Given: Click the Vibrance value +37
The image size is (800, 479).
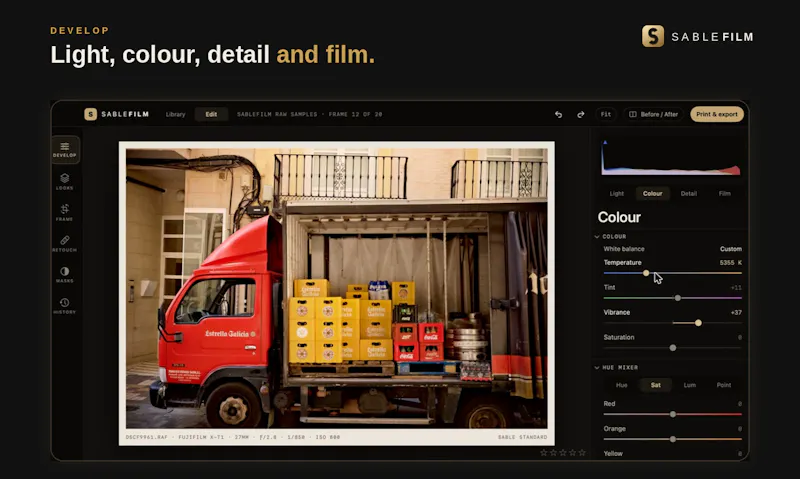Looking at the screenshot, I should coord(736,313).
